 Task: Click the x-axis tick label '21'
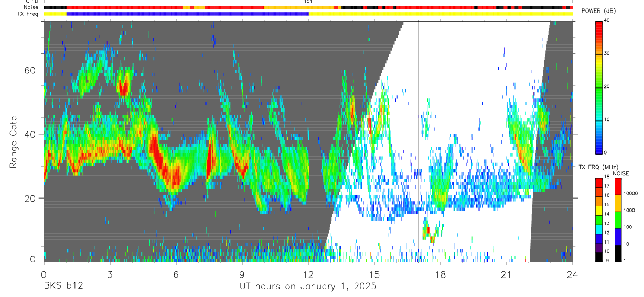507,274
